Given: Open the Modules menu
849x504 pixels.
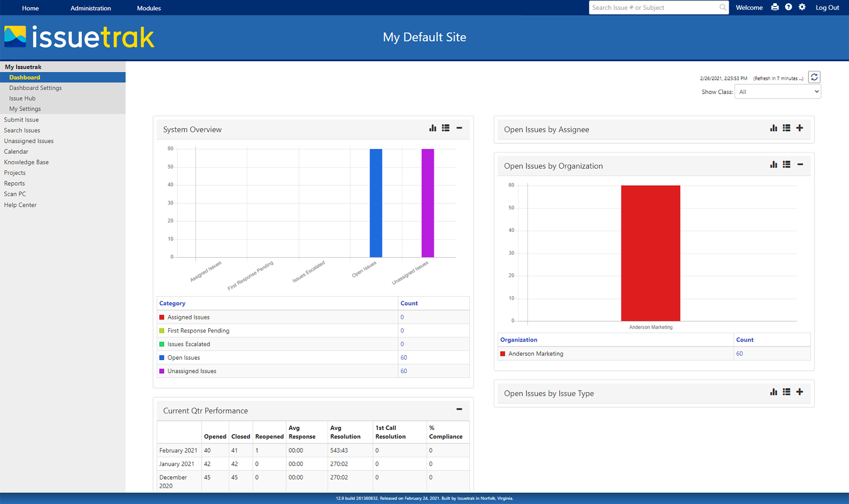Looking at the screenshot, I should pos(148,7).
